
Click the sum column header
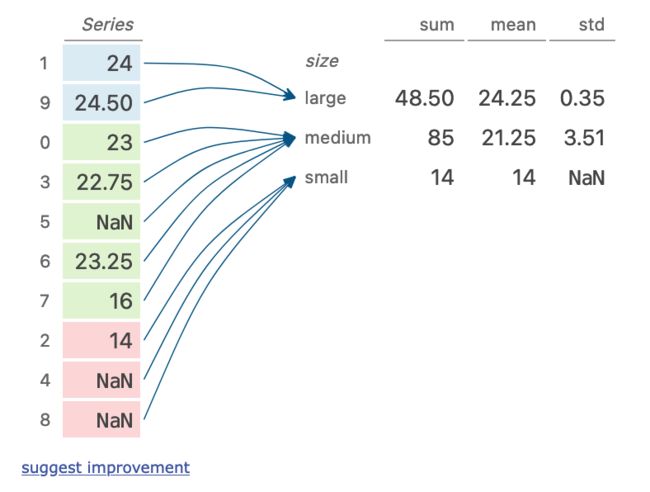click(x=437, y=25)
